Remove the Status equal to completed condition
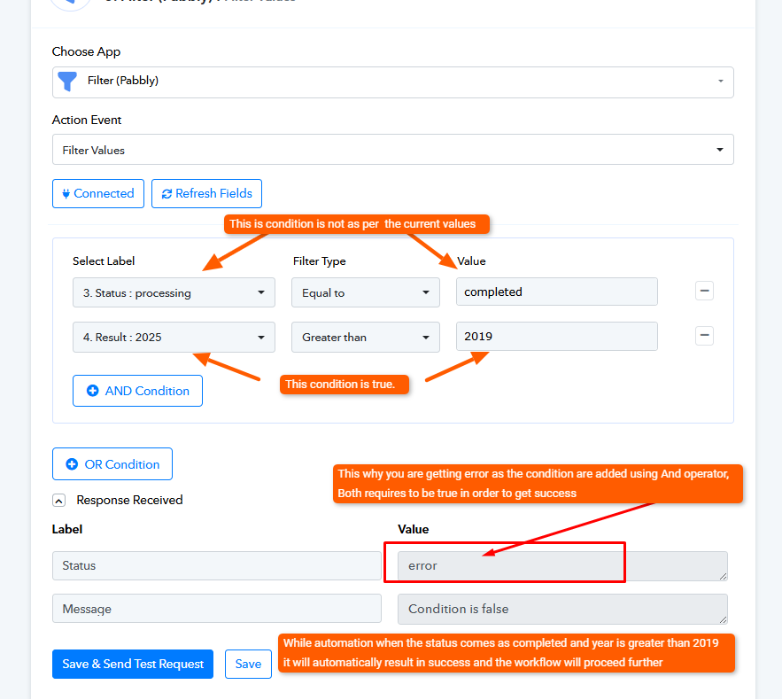Viewport: 782px width, 700px height. tap(704, 291)
